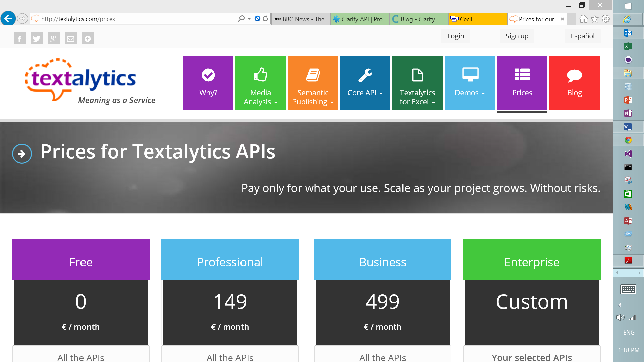Expand the Media Analysis dropdown tile
644x362 pixels.
pyautogui.click(x=260, y=83)
